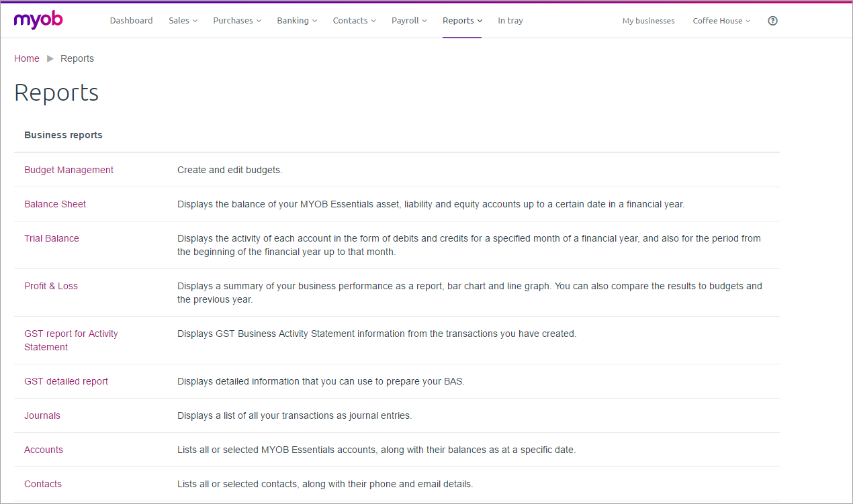Open the Purchases dropdown menu
This screenshot has width=853, height=504.
coord(237,21)
